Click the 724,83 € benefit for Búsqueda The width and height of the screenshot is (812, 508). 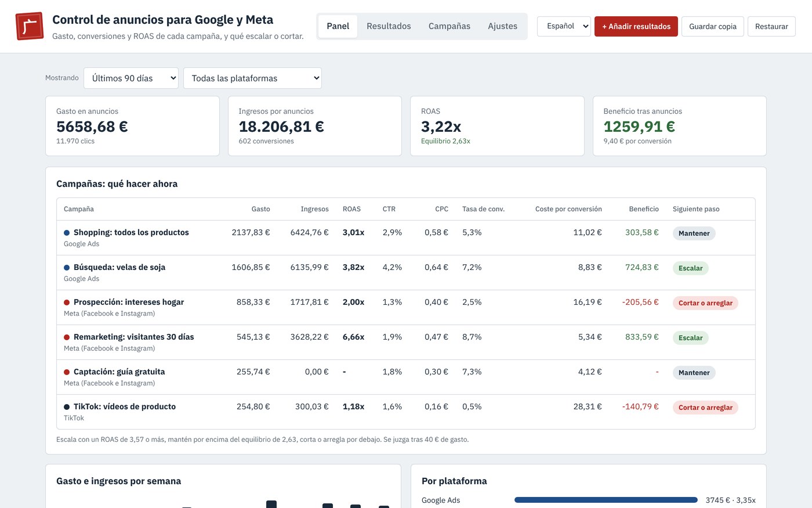642,267
